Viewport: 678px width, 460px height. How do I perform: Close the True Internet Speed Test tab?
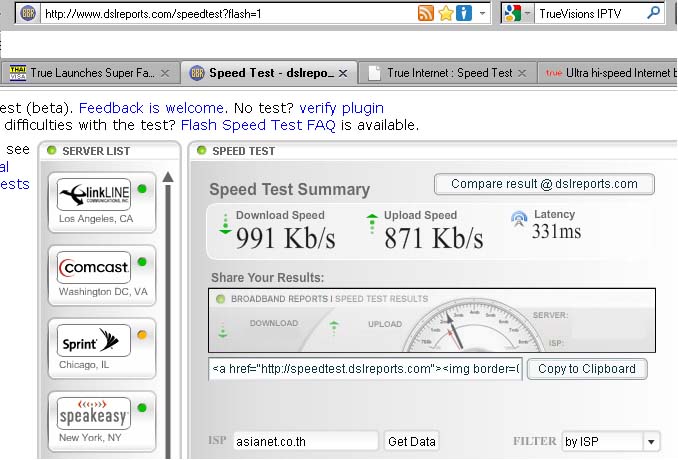522,73
